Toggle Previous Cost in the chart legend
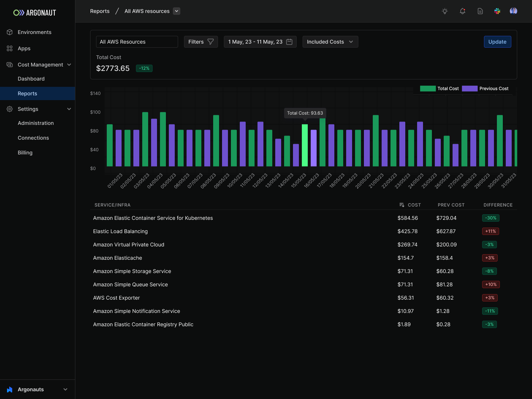The image size is (532, 399). pyautogui.click(x=485, y=88)
